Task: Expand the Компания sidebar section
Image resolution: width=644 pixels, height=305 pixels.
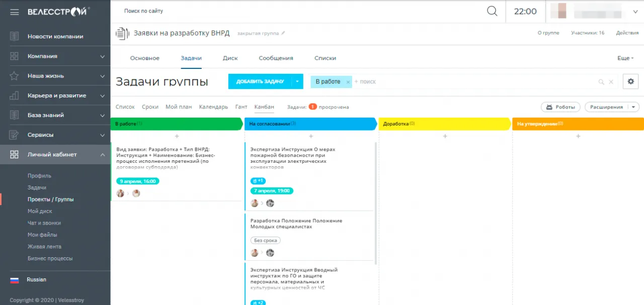Action: [102, 56]
